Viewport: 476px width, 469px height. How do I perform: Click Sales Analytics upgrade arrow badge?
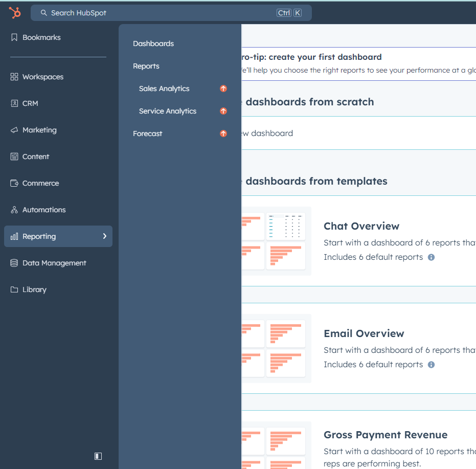(x=223, y=88)
